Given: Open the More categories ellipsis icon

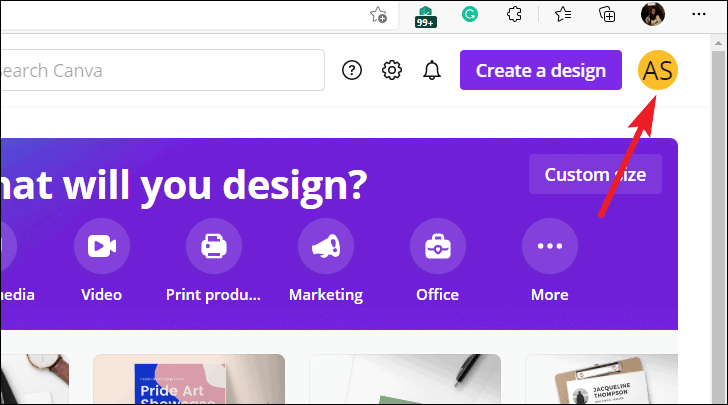Looking at the screenshot, I should [x=550, y=246].
